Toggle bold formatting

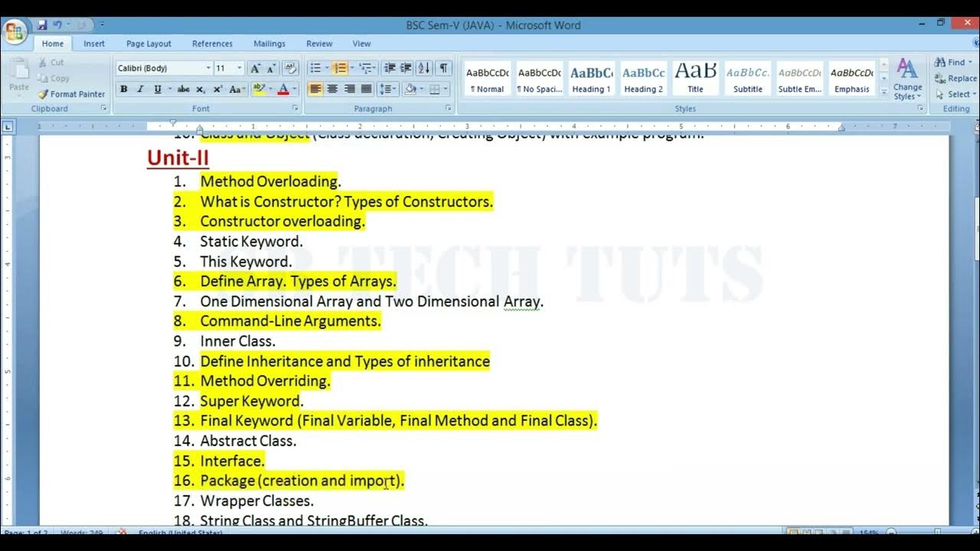(x=123, y=90)
